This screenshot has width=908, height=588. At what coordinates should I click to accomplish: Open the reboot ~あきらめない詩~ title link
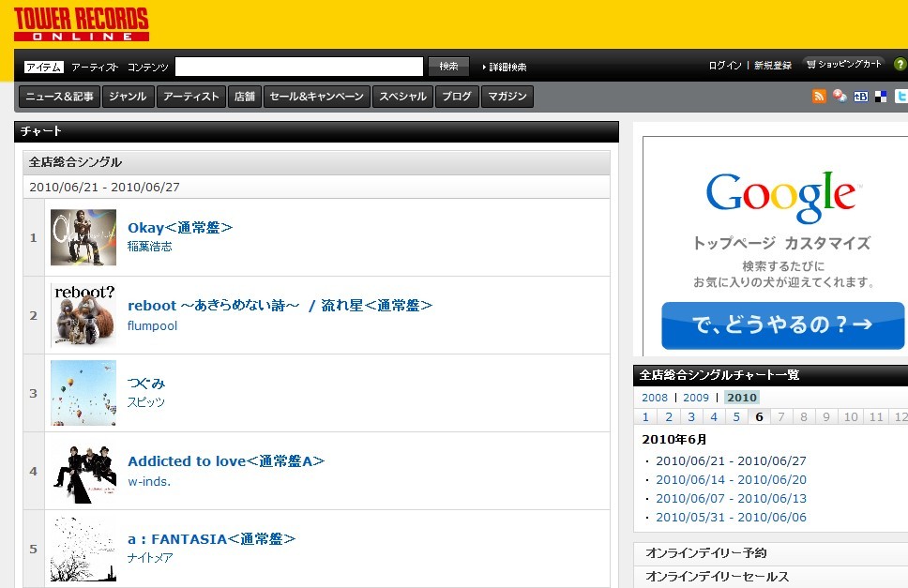[x=280, y=306]
